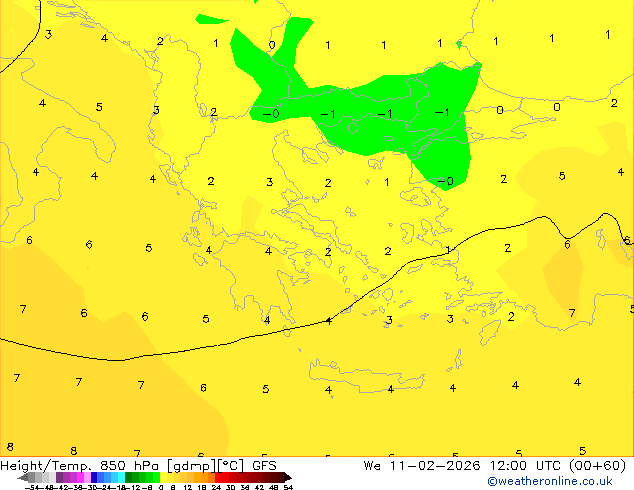
Task: Click the dark maroon right arrow end of the legend
Action: pos(288,477)
